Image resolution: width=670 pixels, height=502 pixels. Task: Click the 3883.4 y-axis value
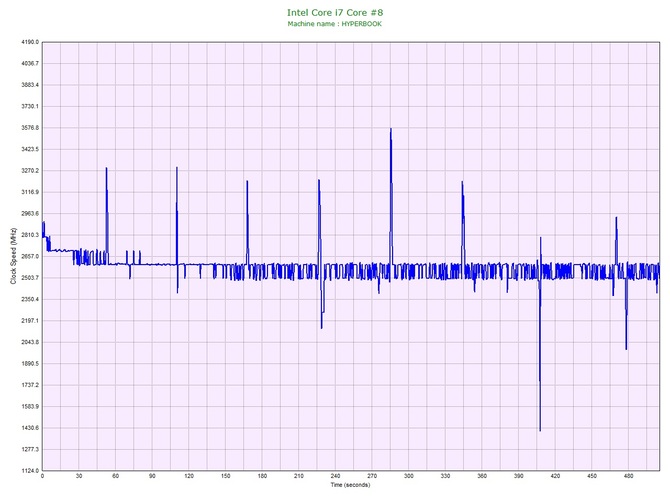coord(30,85)
